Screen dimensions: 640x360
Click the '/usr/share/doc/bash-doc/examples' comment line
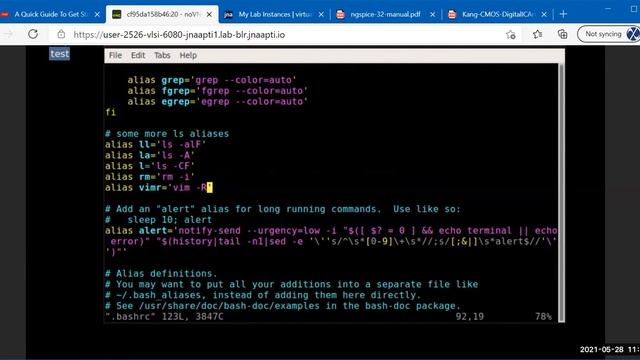point(283,306)
